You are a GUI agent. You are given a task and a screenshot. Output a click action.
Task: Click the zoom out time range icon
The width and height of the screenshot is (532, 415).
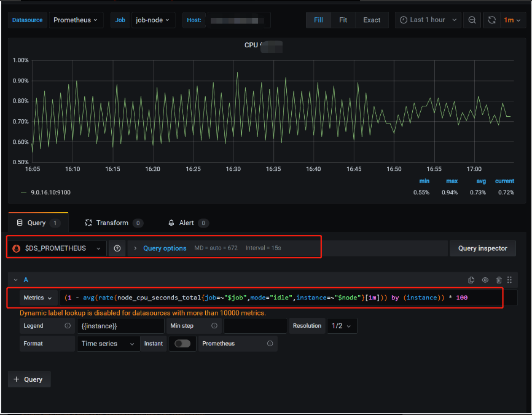(472, 20)
